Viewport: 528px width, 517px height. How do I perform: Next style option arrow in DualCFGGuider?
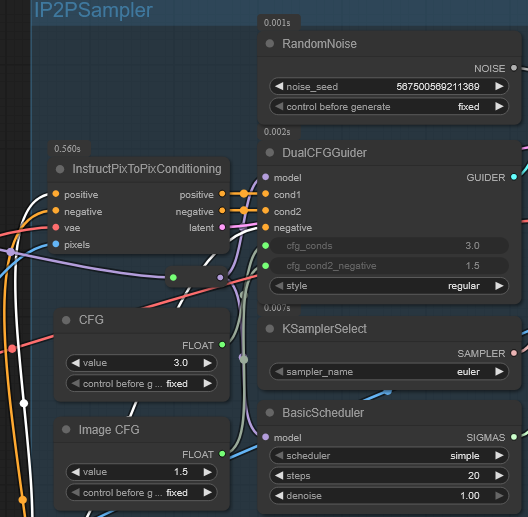pyautogui.click(x=499, y=286)
